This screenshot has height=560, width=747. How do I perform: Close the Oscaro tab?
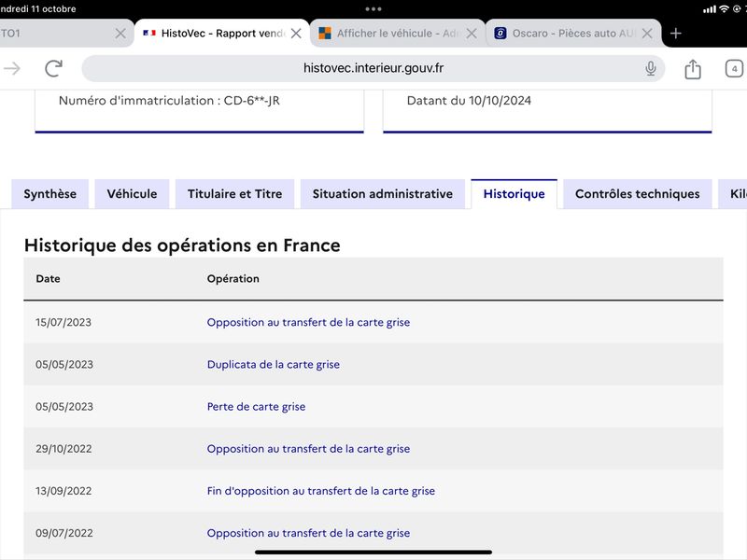pos(647,34)
